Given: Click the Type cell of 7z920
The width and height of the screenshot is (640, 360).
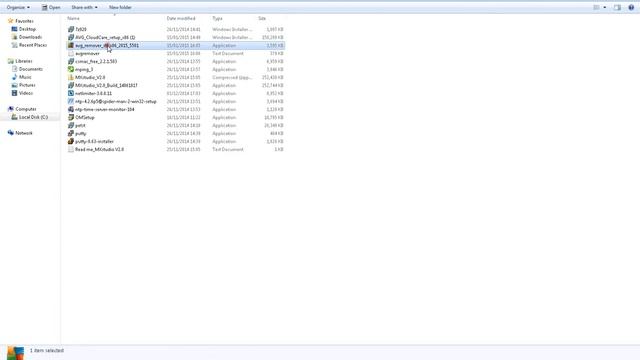Looking at the screenshot, I should tap(232, 29).
